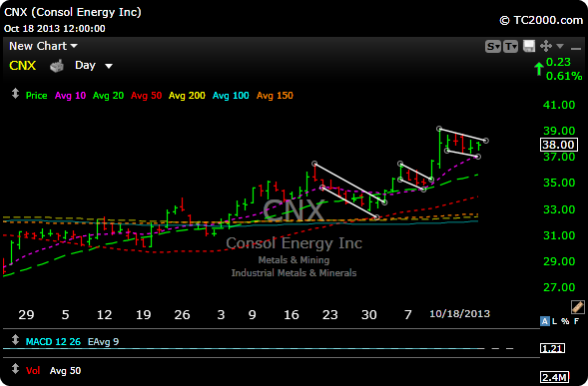Select the MACD 12 26 indicator label
The height and width of the screenshot is (386, 588).
[53, 342]
